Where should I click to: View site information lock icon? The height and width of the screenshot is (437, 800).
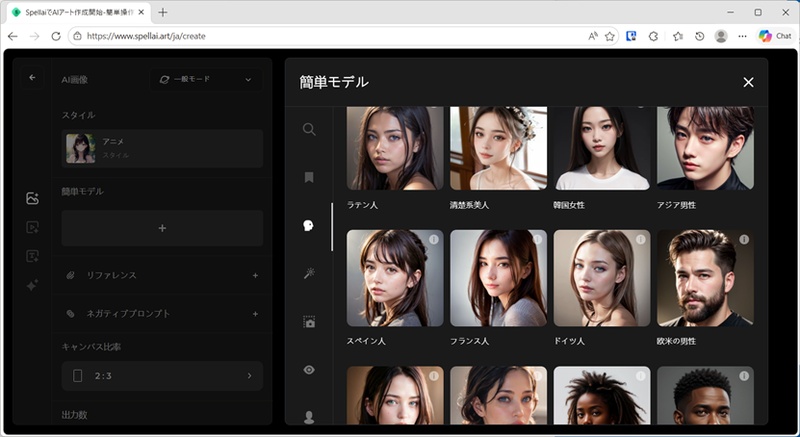78,36
